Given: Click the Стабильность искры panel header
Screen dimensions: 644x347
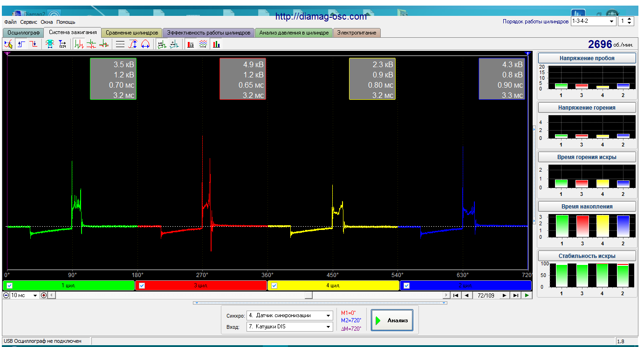Looking at the screenshot, I should pos(587,256).
